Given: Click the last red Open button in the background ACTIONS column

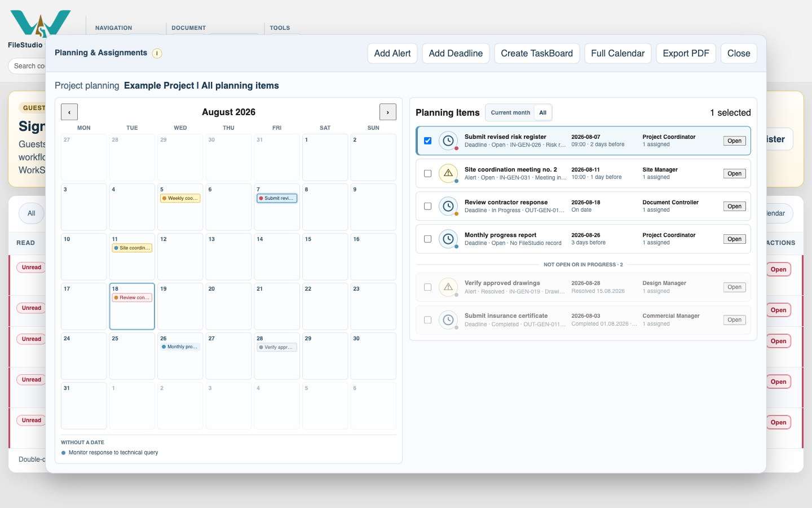Looking at the screenshot, I should click(x=779, y=423).
